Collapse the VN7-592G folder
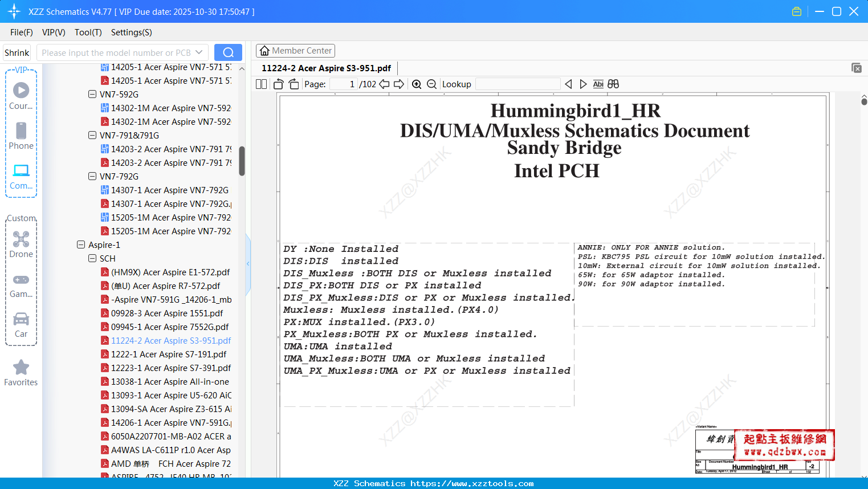This screenshot has height=489, width=868. pyautogui.click(x=92, y=95)
